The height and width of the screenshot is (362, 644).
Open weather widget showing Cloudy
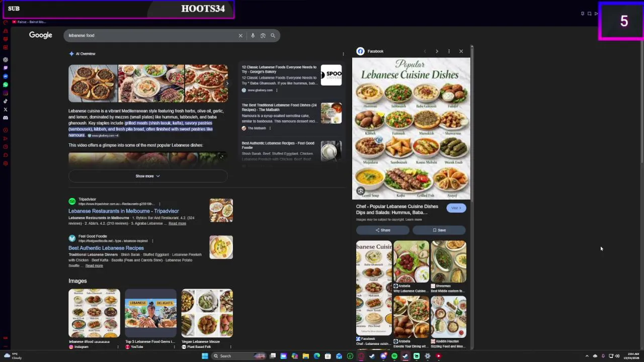pyautogui.click(x=13, y=356)
